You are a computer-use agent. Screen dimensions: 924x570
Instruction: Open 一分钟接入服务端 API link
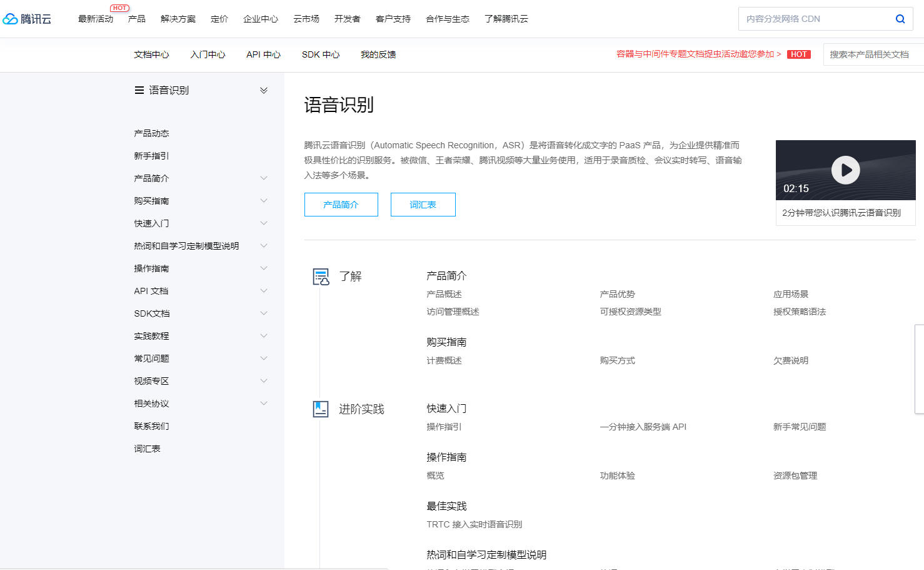point(643,427)
